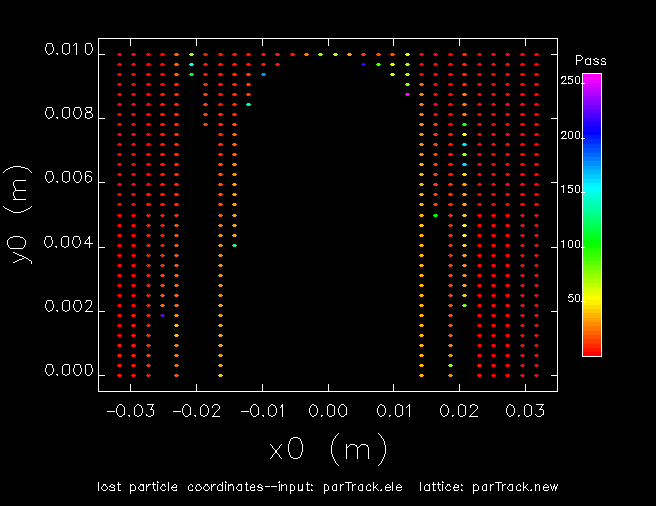Click the 0.000 y-axis tick label
The image size is (656, 506).
69,372
